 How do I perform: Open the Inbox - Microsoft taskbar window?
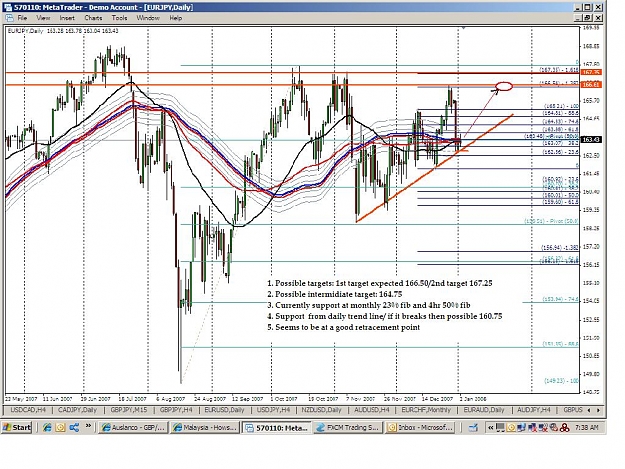420,428
